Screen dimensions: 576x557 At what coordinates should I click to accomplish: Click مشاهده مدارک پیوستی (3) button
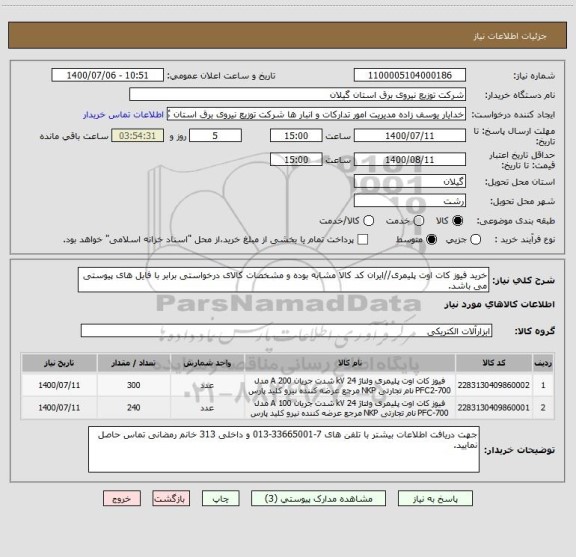click(318, 499)
